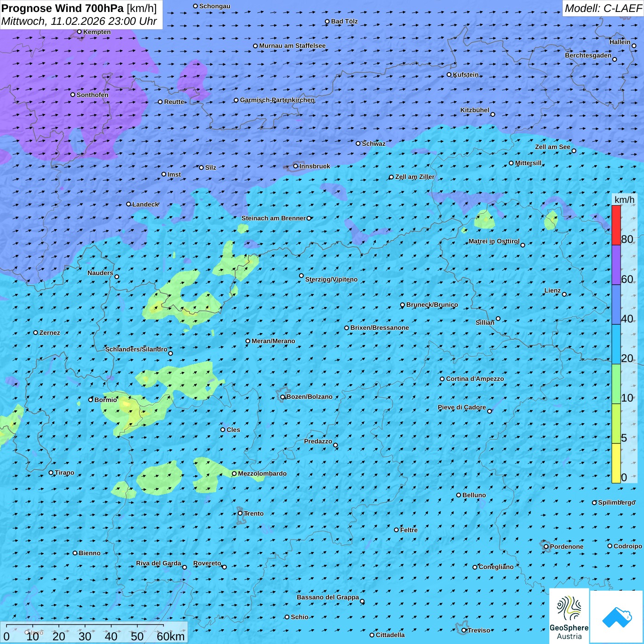Screen dimensions: 644x644
Task: Click the 'km/h' legend heading
Action: 624,200
